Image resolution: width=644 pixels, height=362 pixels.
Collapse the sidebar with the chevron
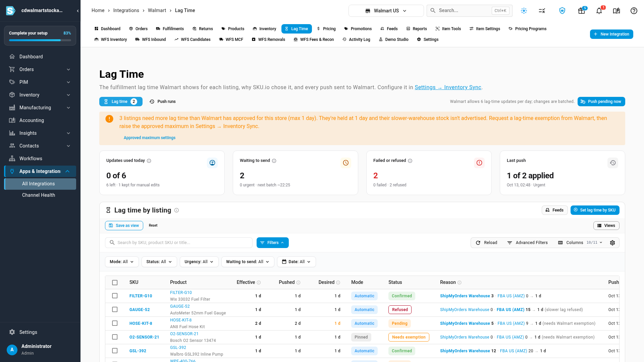(x=77, y=11)
